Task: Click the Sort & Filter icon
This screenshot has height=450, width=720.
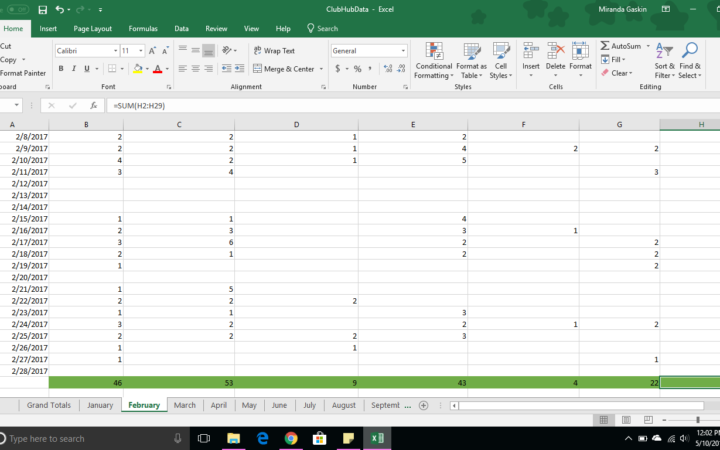Action: (x=664, y=60)
